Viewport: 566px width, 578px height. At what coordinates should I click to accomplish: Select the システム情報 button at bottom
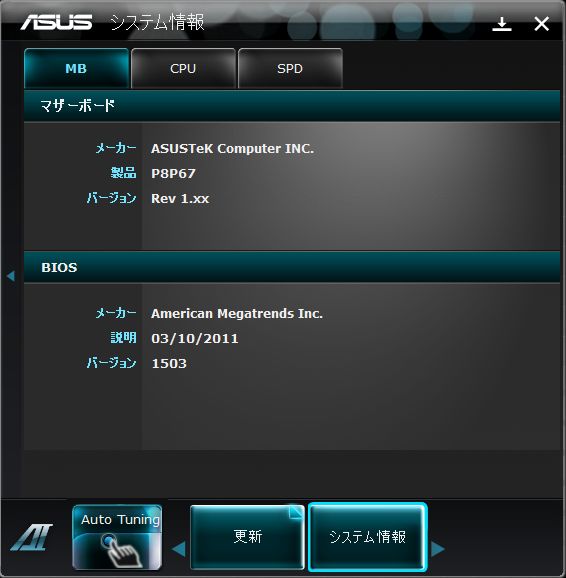[368, 537]
